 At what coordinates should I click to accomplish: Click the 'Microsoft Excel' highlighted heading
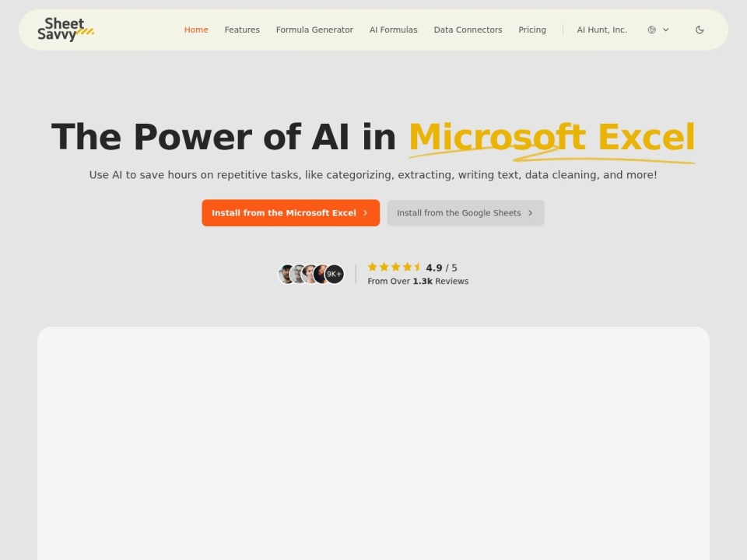point(552,138)
